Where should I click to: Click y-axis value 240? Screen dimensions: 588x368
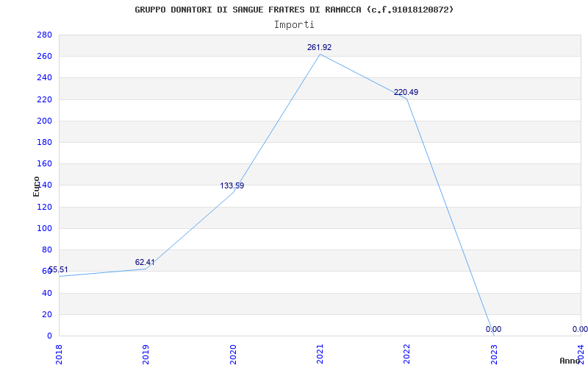click(44, 78)
